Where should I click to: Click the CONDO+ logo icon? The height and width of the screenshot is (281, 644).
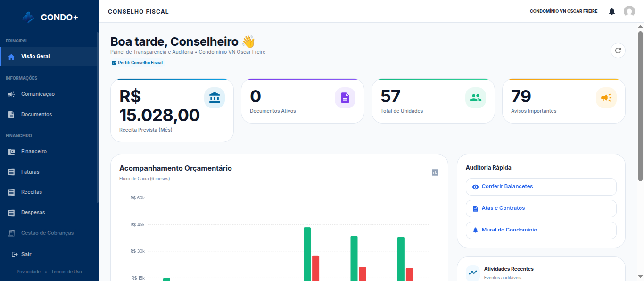pos(29,17)
